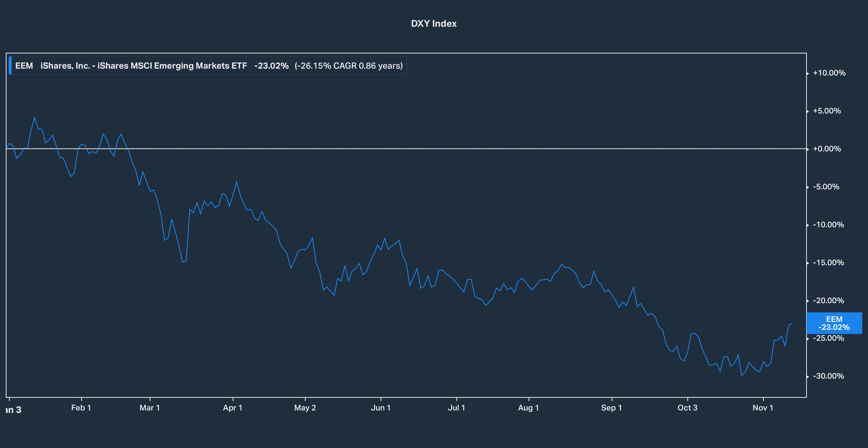
Task: Click the blue EEM -23.02% price tag
Action: (x=834, y=323)
